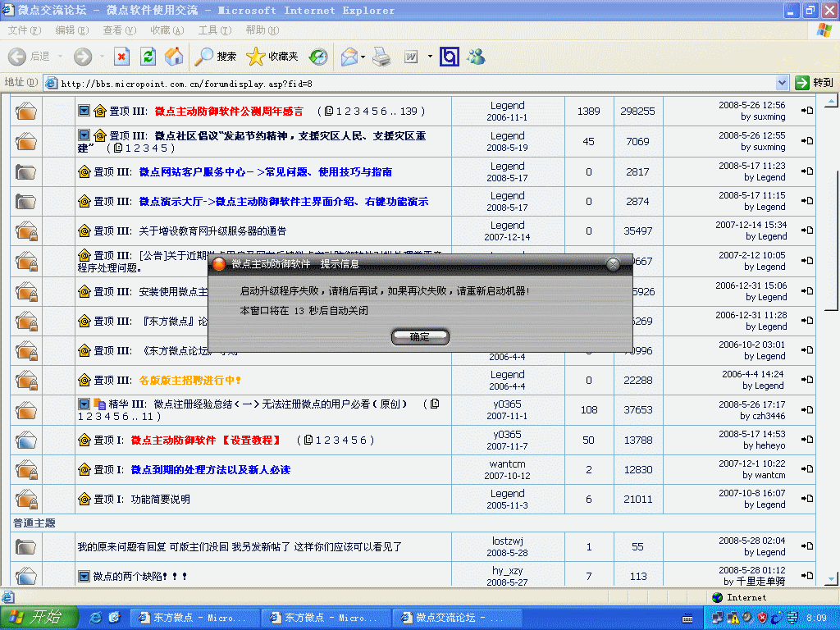Open the address bar dropdown arrow
This screenshot has height=630, width=840.
782,83
